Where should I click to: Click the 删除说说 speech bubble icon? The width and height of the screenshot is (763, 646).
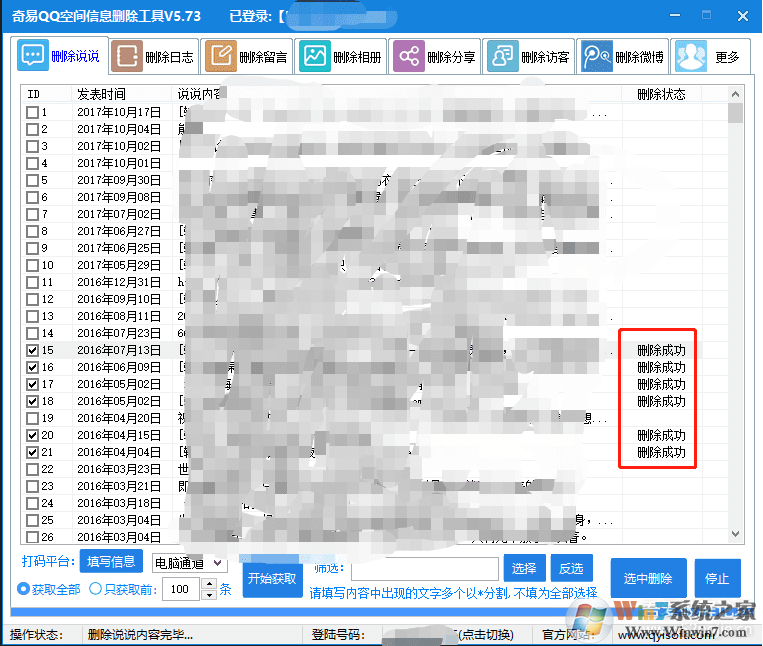pyautogui.click(x=33, y=55)
